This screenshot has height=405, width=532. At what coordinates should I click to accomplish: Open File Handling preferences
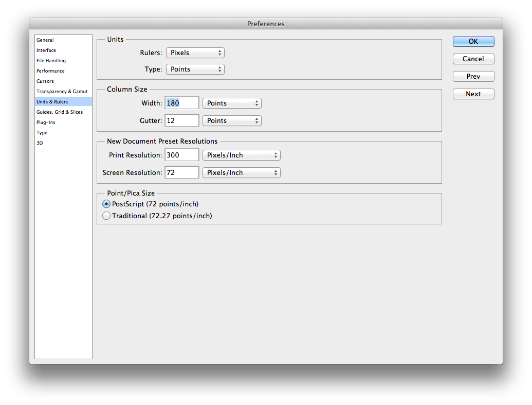point(51,61)
